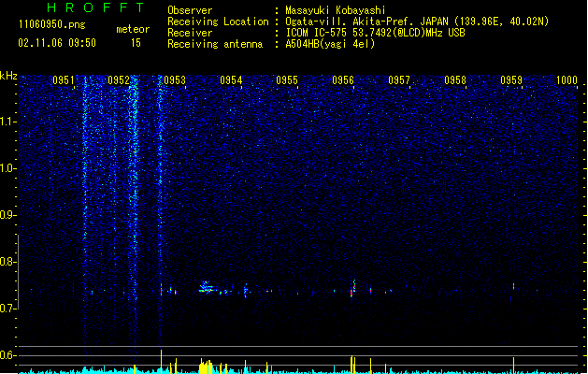
Task: Click the meteor count 15
Action: (136, 43)
